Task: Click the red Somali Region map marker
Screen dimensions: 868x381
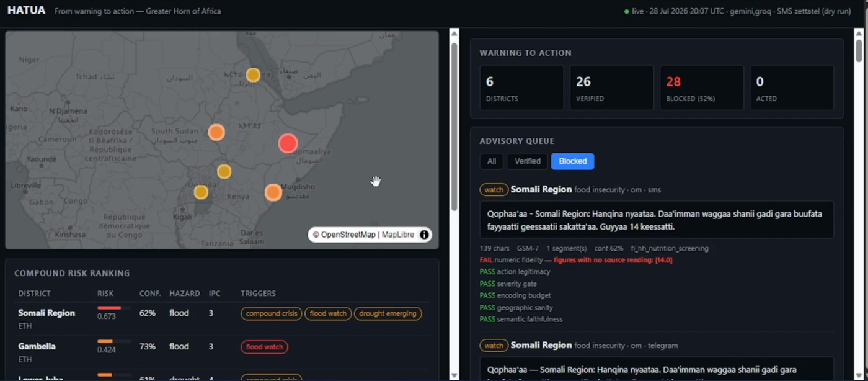Action: (x=288, y=143)
